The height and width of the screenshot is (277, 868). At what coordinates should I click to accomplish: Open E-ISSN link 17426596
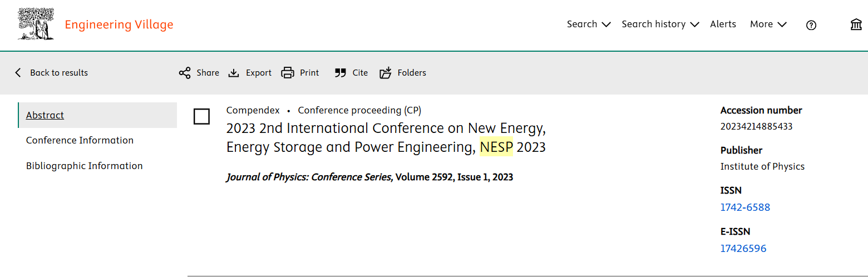point(743,249)
